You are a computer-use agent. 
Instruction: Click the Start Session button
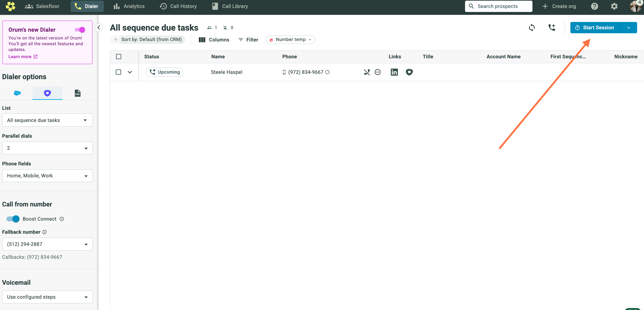pyautogui.click(x=595, y=27)
